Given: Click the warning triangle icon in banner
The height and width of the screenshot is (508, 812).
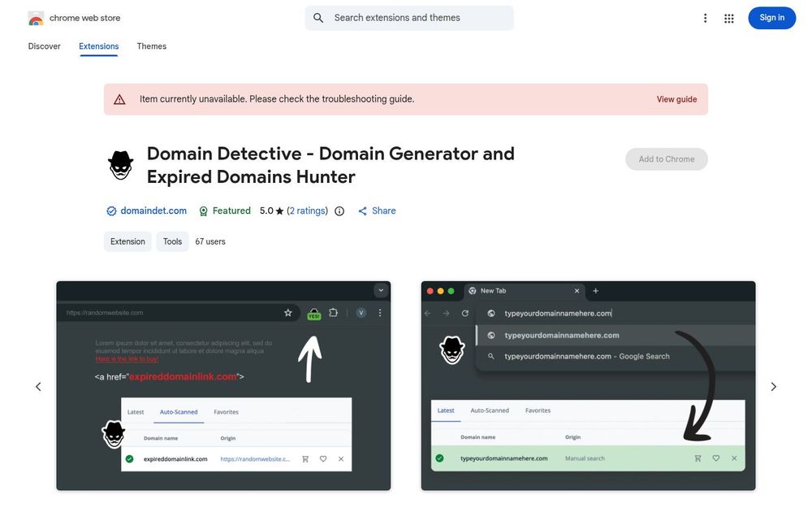Looking at the screenshot, I should pos(119,99).
